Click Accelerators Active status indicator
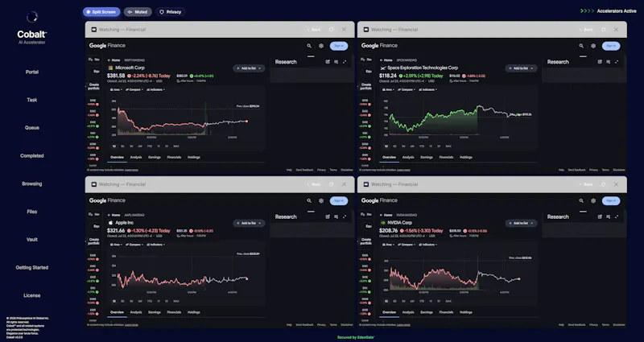The image size is (644, 342). [609, 11]
